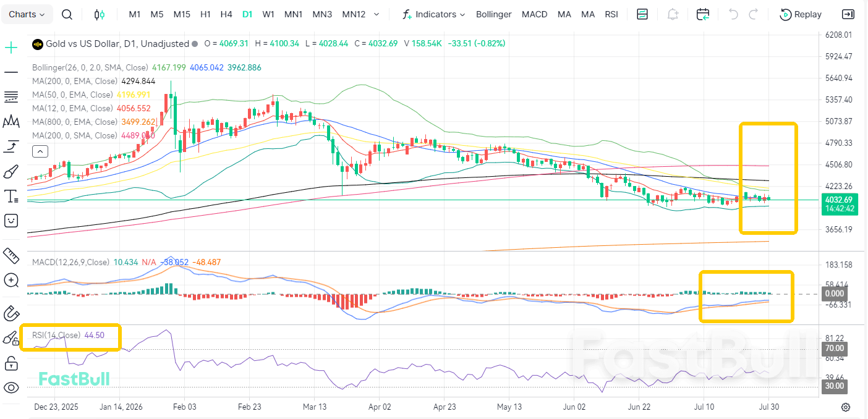Click the Feb 03 date label

[x=184, y=407]
